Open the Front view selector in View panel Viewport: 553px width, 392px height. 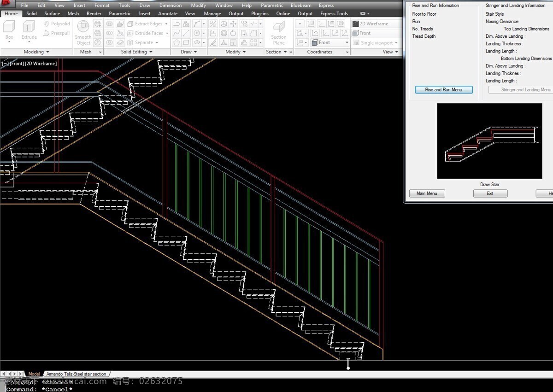tap(377, 33)
